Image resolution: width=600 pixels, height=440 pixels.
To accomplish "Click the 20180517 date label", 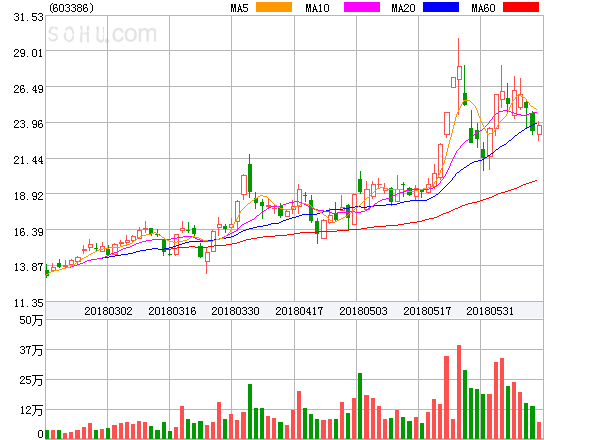I will click(427, 311).
